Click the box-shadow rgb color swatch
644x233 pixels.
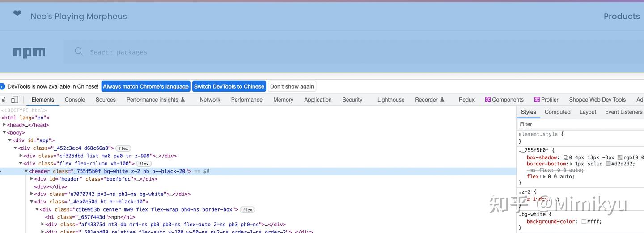pos(620,157)
